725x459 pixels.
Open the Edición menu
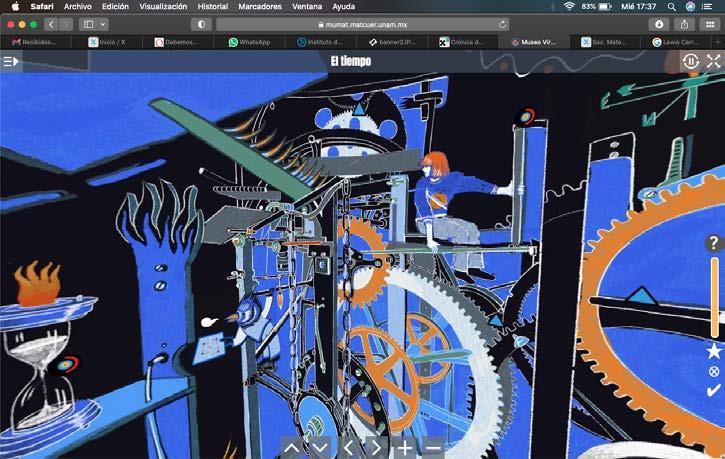click(115, 6)
